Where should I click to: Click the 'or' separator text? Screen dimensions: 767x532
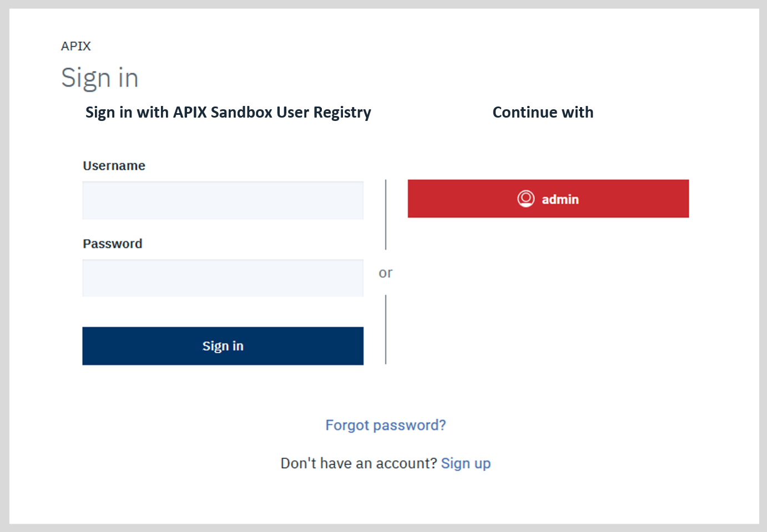click(x=386, y=273)
